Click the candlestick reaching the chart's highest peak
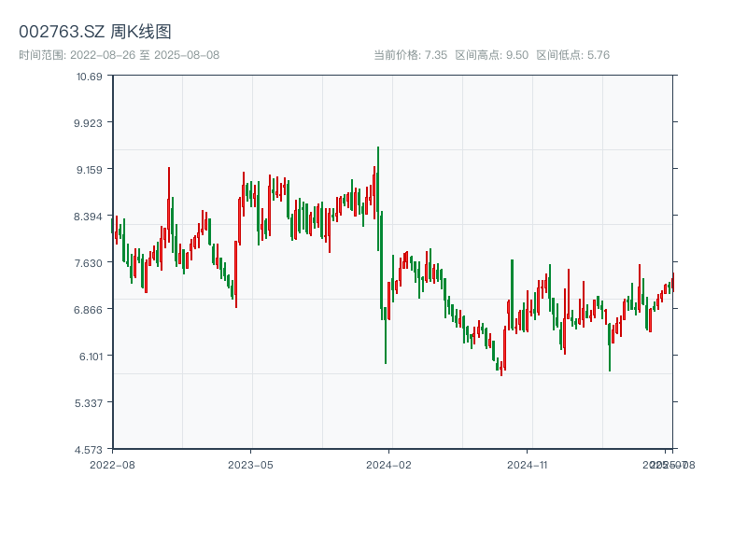This screenshot has width=747, height=560. point(378,196)
